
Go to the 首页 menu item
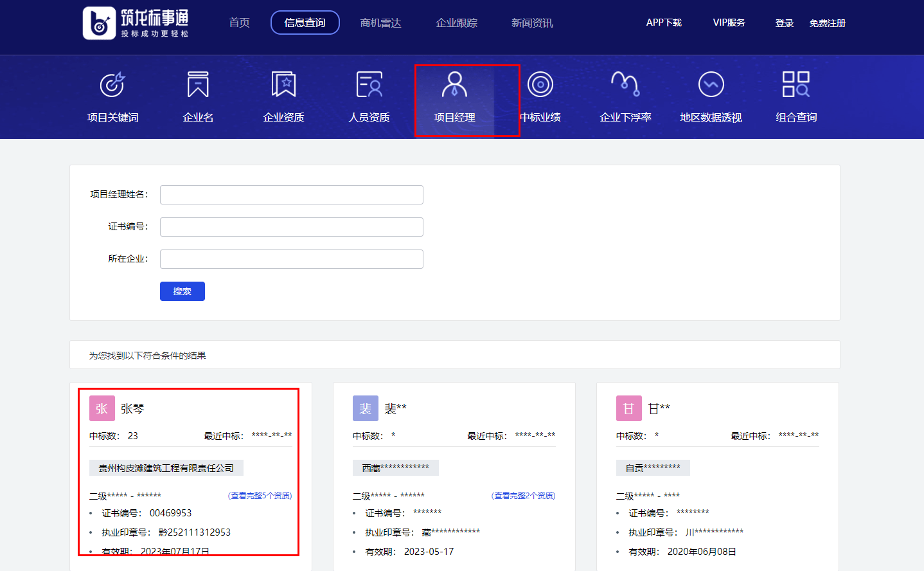pos(239,23)
